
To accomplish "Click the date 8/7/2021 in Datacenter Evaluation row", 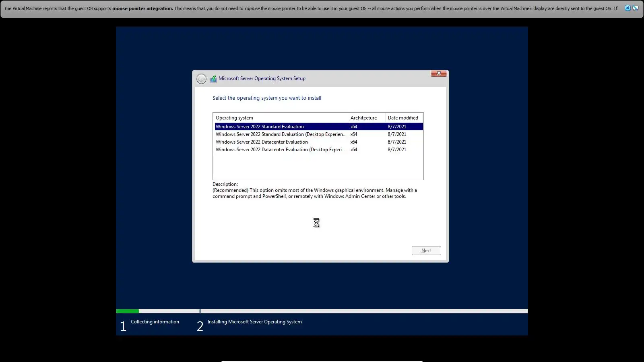I will [397, 142].
